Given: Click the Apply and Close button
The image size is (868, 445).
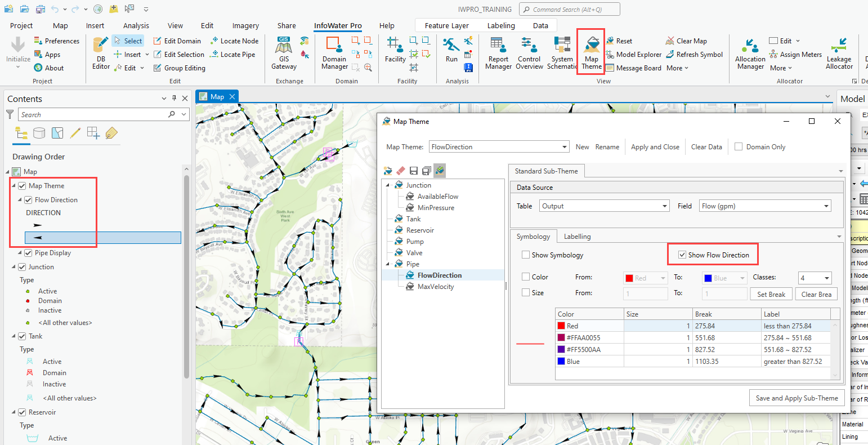Looking at the screenshot, I should pyautogui.click(x=655, y=146).
